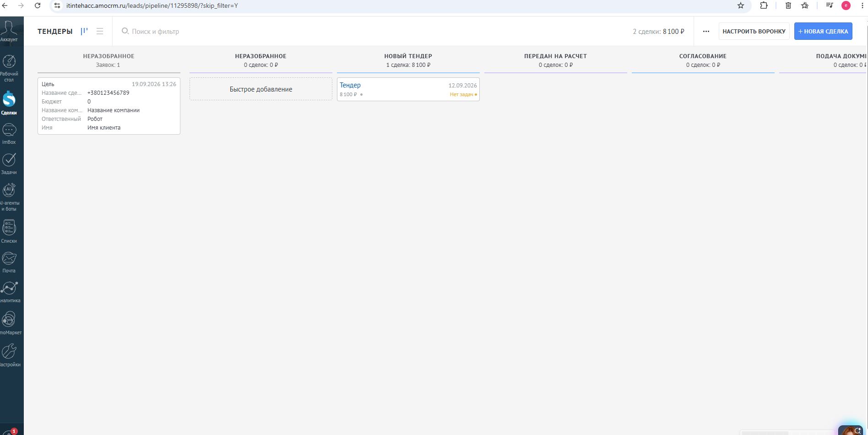
Task: Click the СОГЛАСОВАНИЕ column header
Action: tap(703, 56)
